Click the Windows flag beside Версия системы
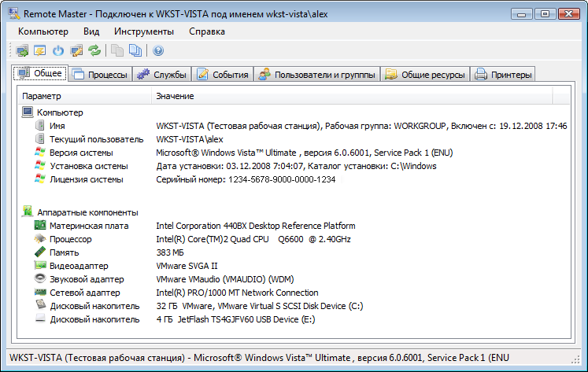This screenshot has width=588, height=372. click(x=39, y=153)
